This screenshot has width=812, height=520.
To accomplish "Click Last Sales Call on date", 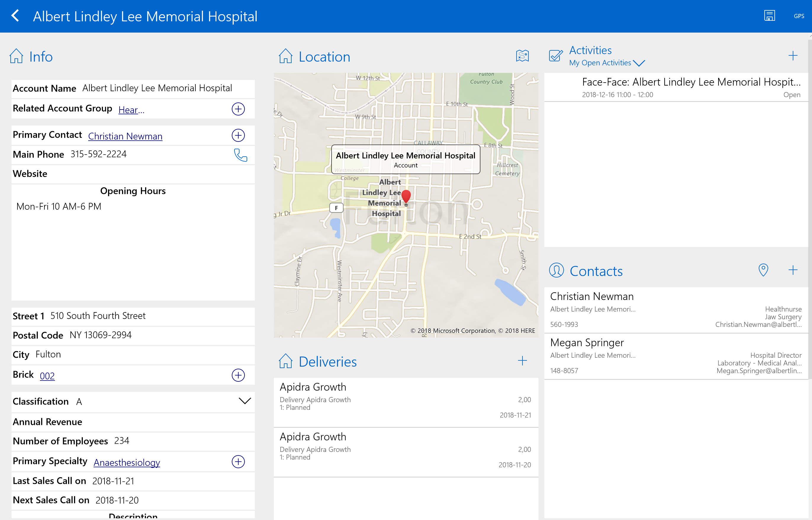I will pos(113,481).
